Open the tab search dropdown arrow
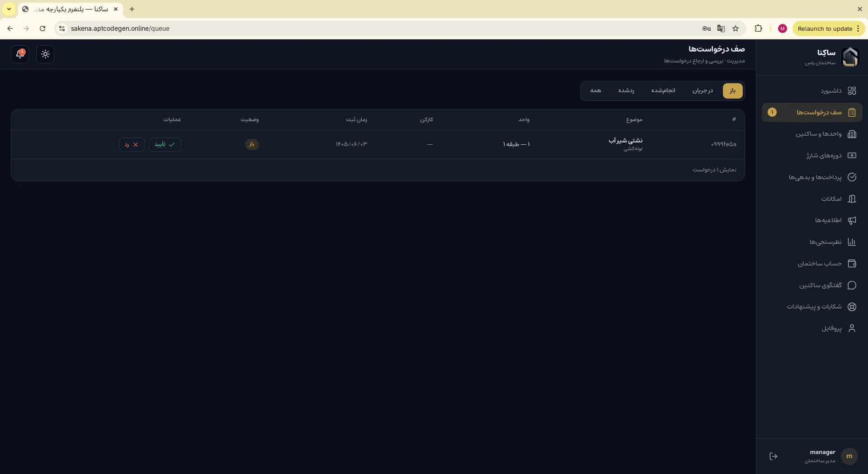The width and height of the screenshot is (868, 474). (x=9, y=9)
